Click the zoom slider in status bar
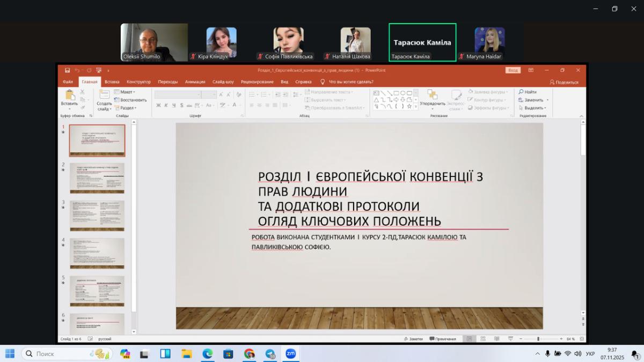Image resolution: width=644 pixels, height=362 pixels. [538, 339]
